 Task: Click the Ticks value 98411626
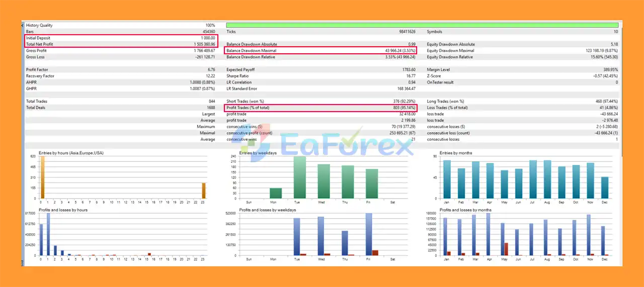(407, 32)
